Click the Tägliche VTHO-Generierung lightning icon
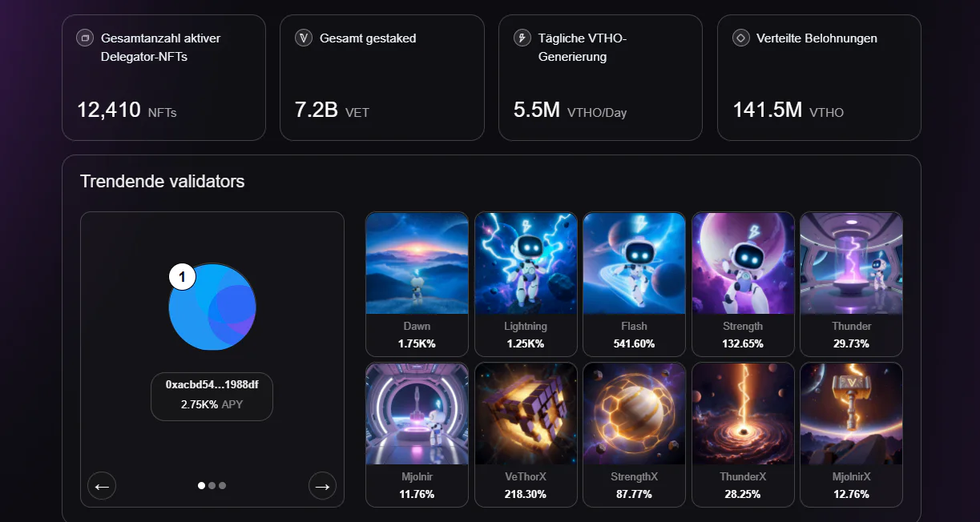Screen dimensions: 980x522 pyautogui.click(x=522, y=38)
